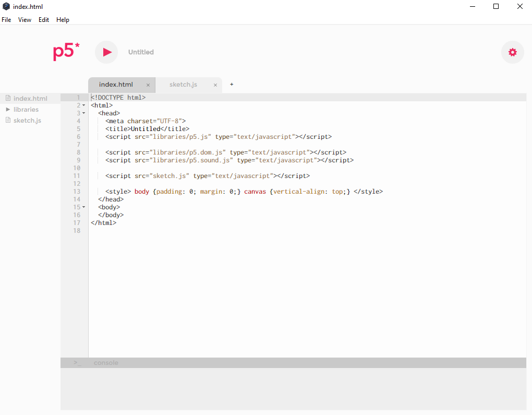
Task: Open the View menu
Action: (x=25, y=20)
